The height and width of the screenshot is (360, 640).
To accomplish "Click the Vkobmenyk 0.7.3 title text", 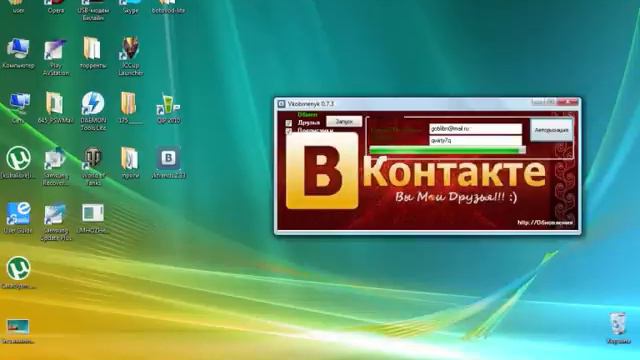I will (311, 104).
